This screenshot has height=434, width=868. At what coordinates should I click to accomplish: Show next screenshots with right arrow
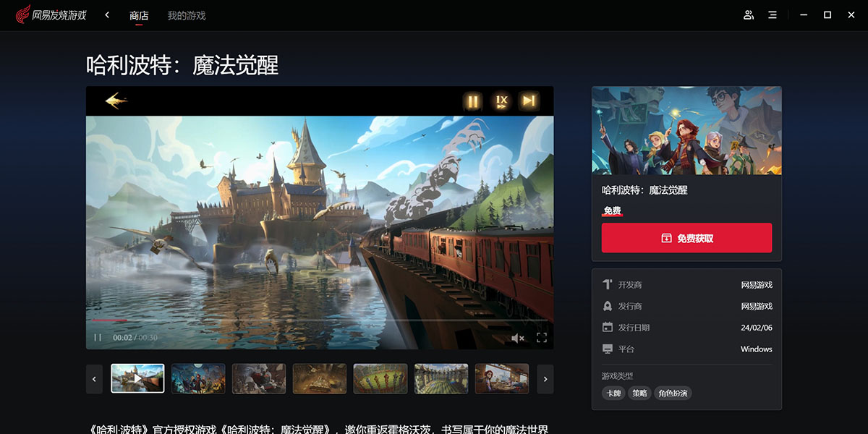[545, 379]
